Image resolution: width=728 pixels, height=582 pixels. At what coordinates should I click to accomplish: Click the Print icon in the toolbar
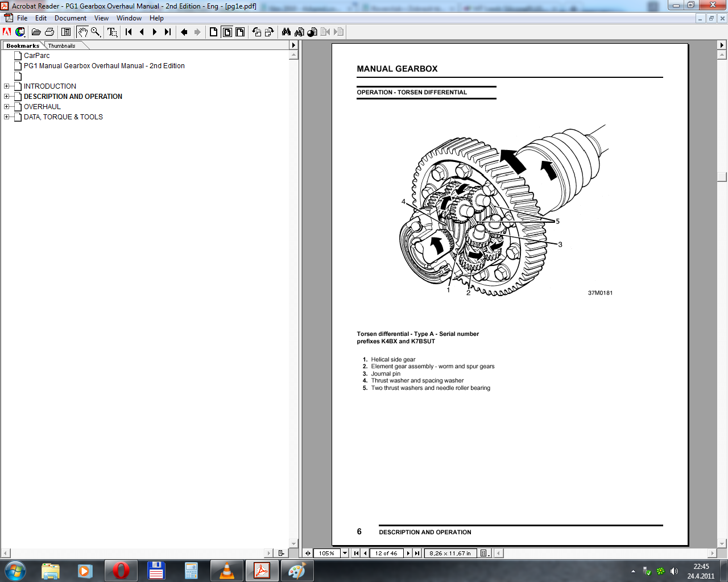[x=49, y=32]
